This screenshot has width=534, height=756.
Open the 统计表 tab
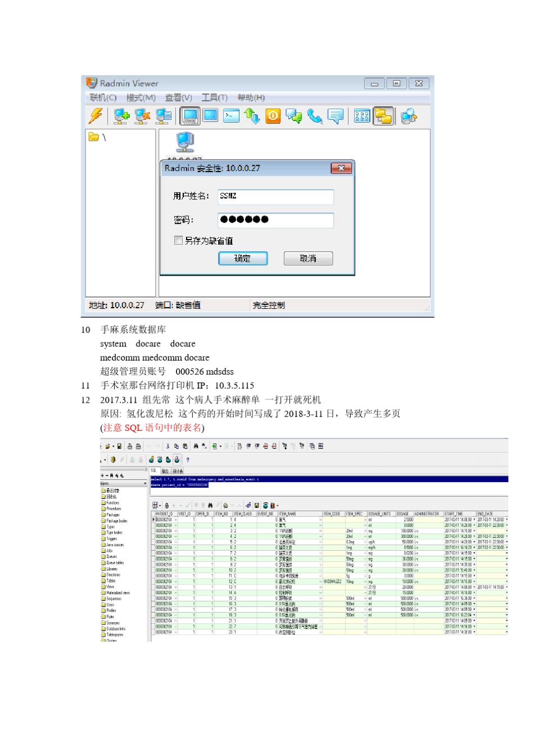point(178,471)
